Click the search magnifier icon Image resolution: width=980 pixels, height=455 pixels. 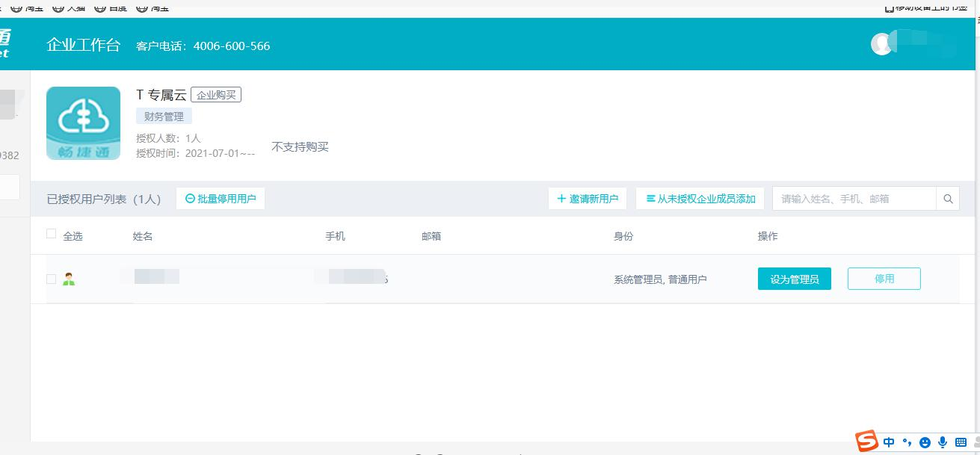948,199
